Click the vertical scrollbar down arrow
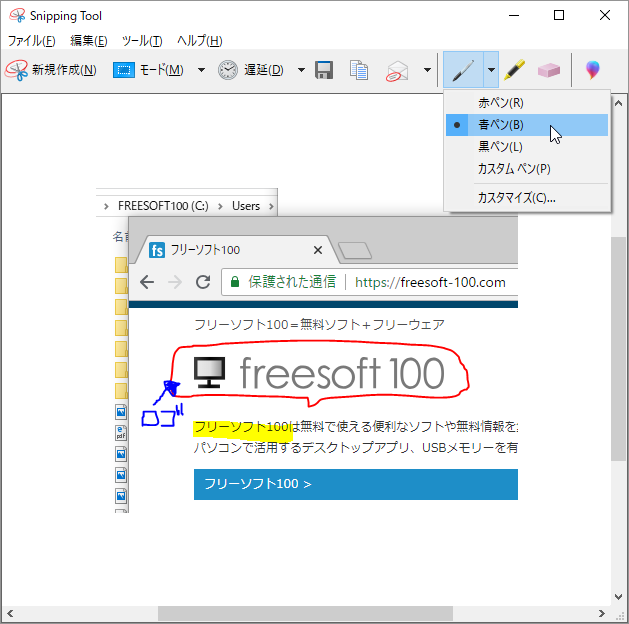This screenshot has height=624, width=629. 619,597
